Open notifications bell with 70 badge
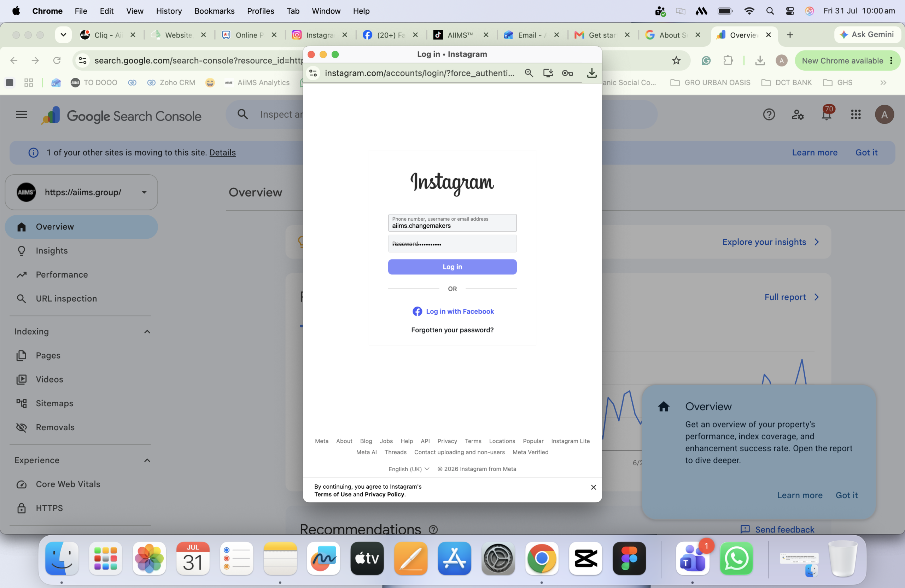Image resolution: width=905 pixels, height=588 pixels. [827, 114]
